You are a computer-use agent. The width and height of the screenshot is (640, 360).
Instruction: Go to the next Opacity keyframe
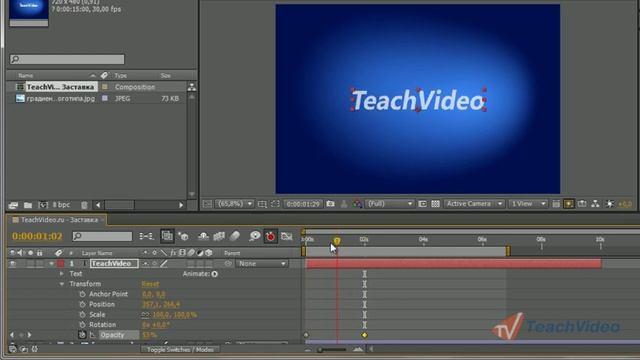coord(29,335)
